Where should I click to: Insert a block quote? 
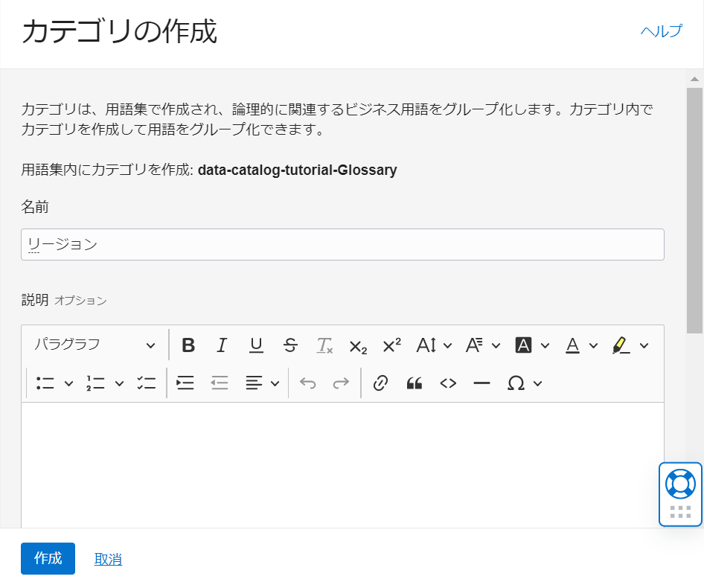click(415, 383)
